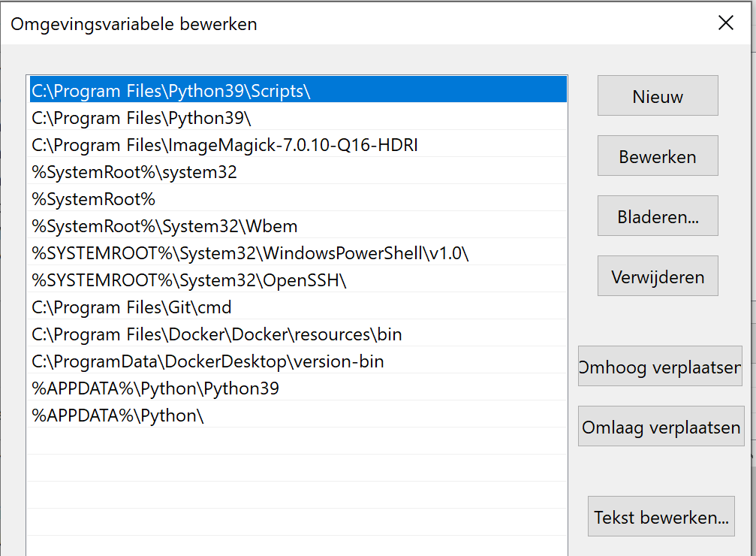
Task: Click Verwijderen to delete the entry
Action: [x=658, y=276]
